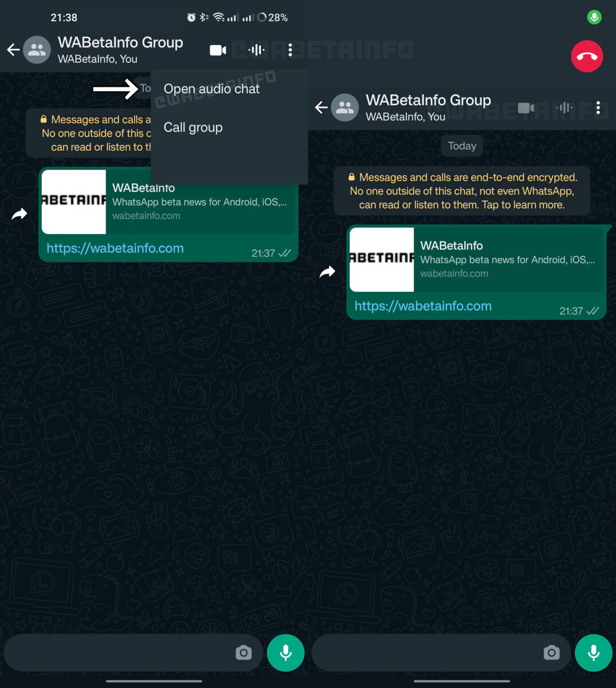Image resolution: width=616 pixels, height=688 pixels.
Task: Open group info via avatar in left screen
Action: [x=37, y=50]
